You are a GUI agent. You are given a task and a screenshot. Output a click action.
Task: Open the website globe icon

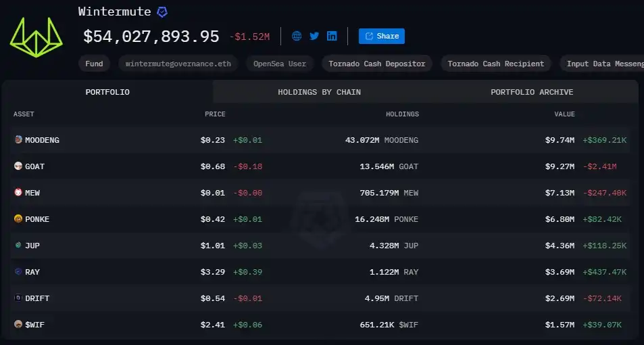[297, 37]
